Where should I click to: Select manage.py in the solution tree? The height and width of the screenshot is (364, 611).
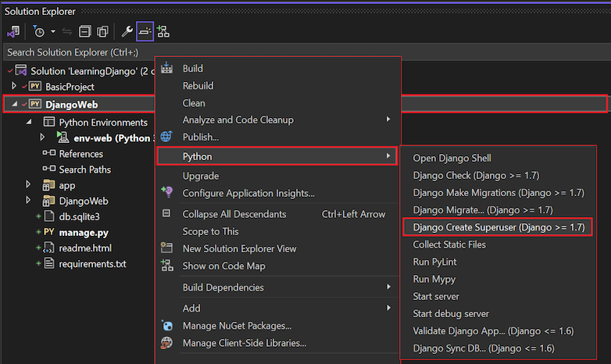point(84,232)
